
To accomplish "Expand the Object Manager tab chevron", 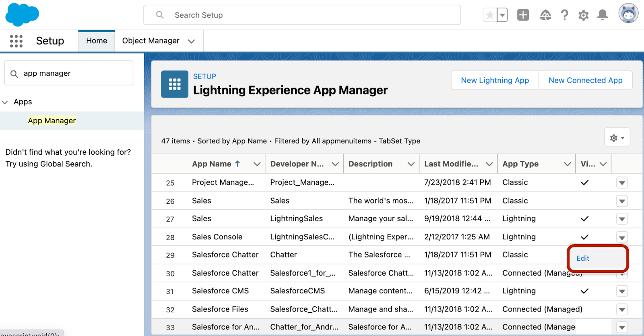I will (192, 41).
